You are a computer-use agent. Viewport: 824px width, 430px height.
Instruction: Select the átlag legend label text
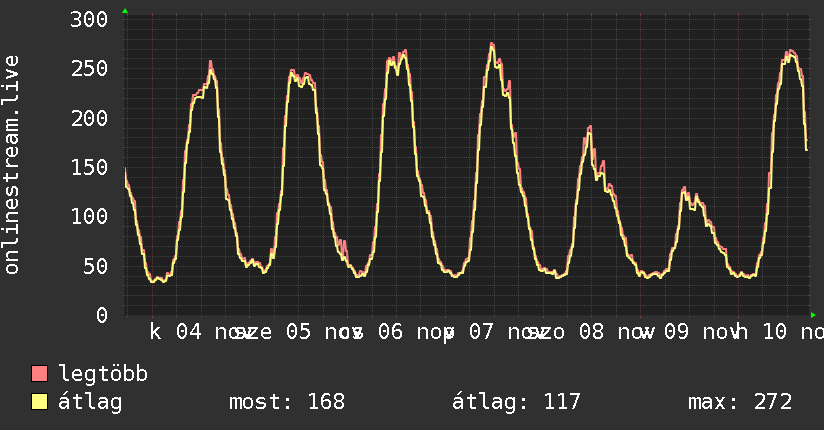pos(90,402)
